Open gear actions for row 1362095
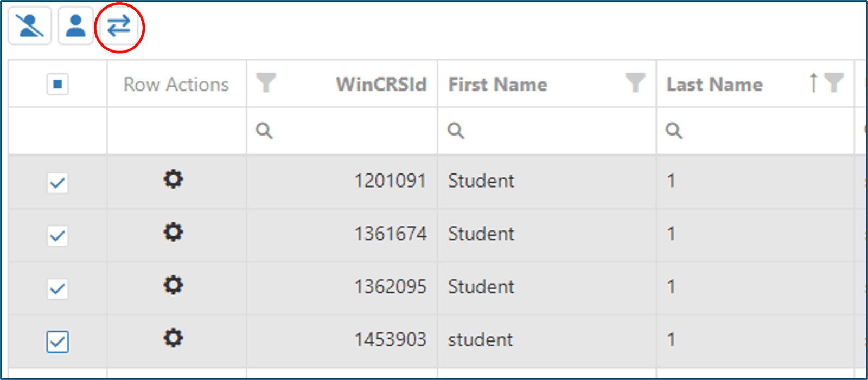The image size is (868, 380). click(x=173, y=285)
